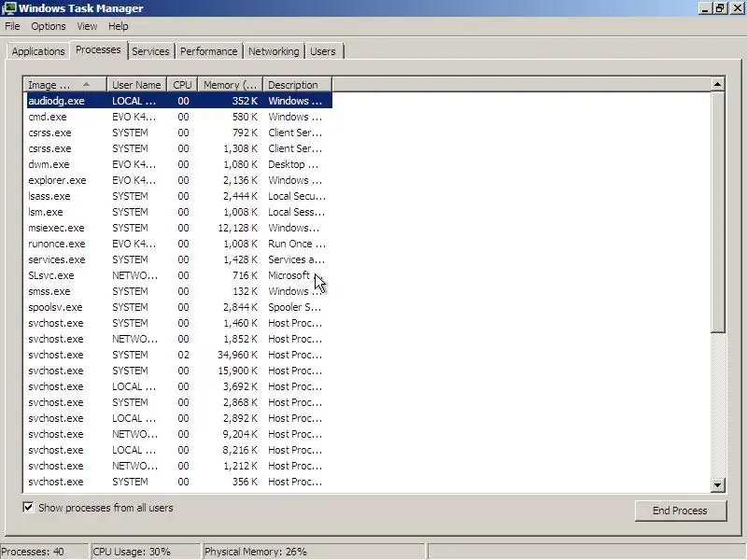The height and width of the screenshot is (560, 747).
Task: Click the End Process button
Action: [x=681, y=511]
